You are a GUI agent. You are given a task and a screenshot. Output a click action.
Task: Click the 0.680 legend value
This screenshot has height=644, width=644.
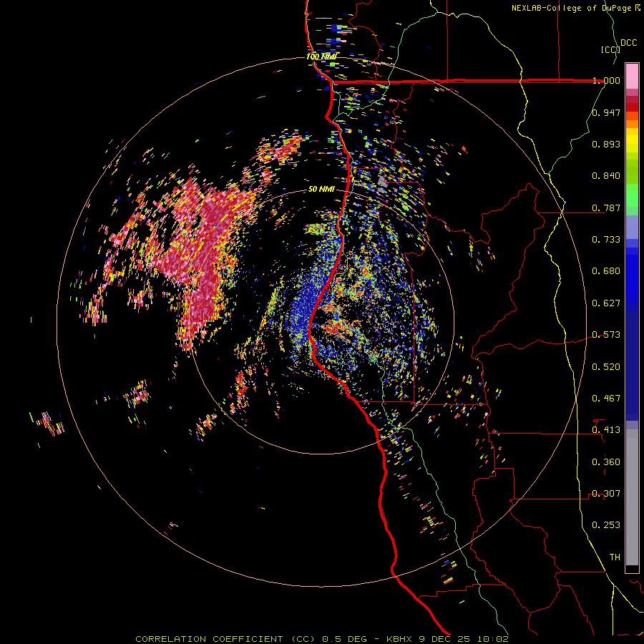(x=606, y=271)
